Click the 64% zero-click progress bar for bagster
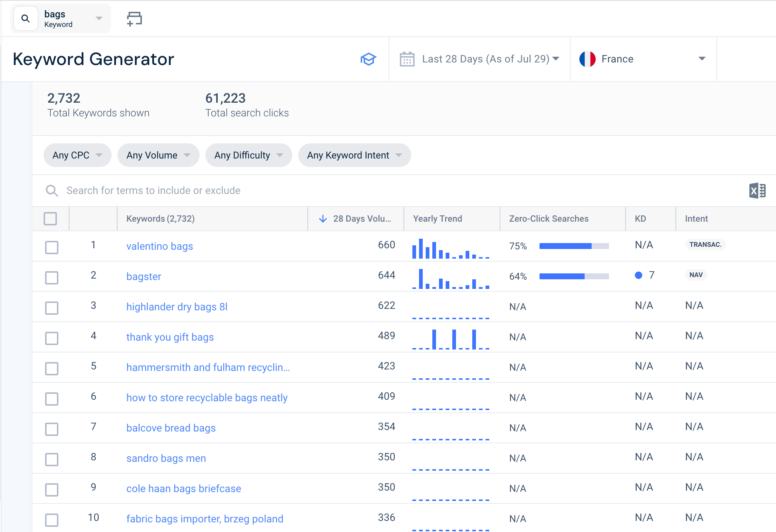Viewport: 776px width, 532px height. [x=574, y=276]
